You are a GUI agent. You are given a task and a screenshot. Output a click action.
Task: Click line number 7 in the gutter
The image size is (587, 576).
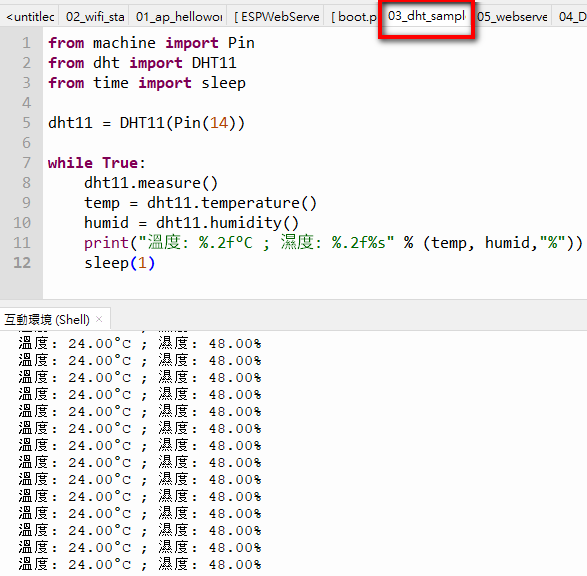click(26, 163)
